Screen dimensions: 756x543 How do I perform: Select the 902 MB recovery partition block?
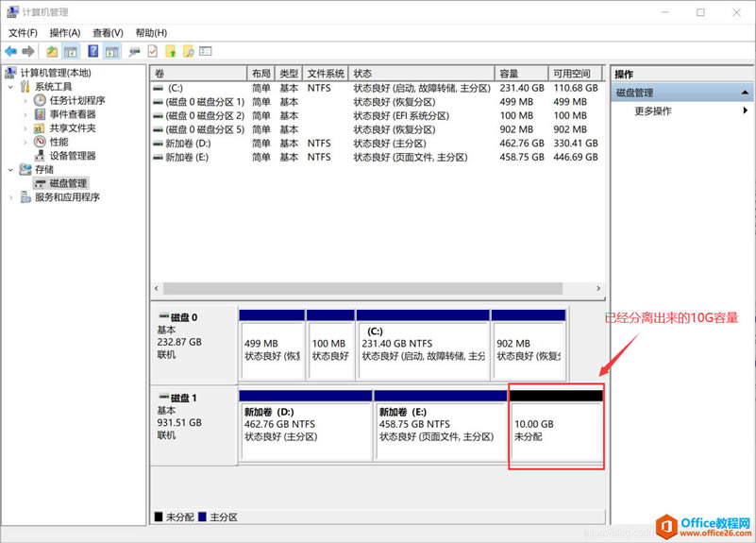point(528,345)
